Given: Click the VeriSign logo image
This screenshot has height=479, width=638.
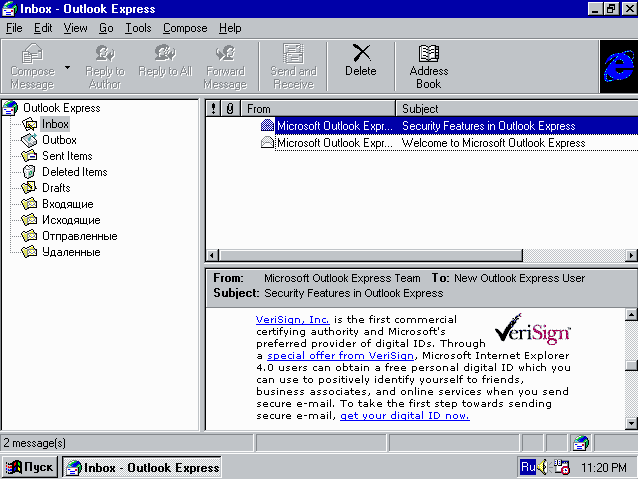Looking at the screenshot, I should pyautogui.click(x=533, y=328).
